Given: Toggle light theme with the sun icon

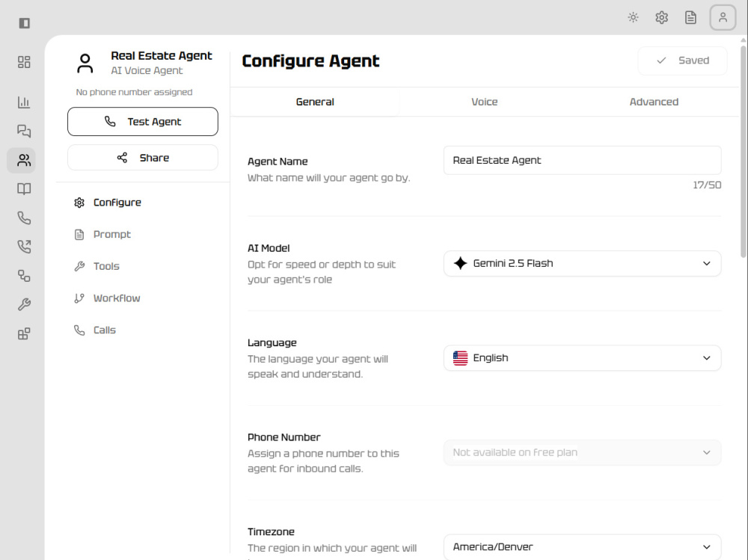Looking at the screenshot, I should 633,18.
